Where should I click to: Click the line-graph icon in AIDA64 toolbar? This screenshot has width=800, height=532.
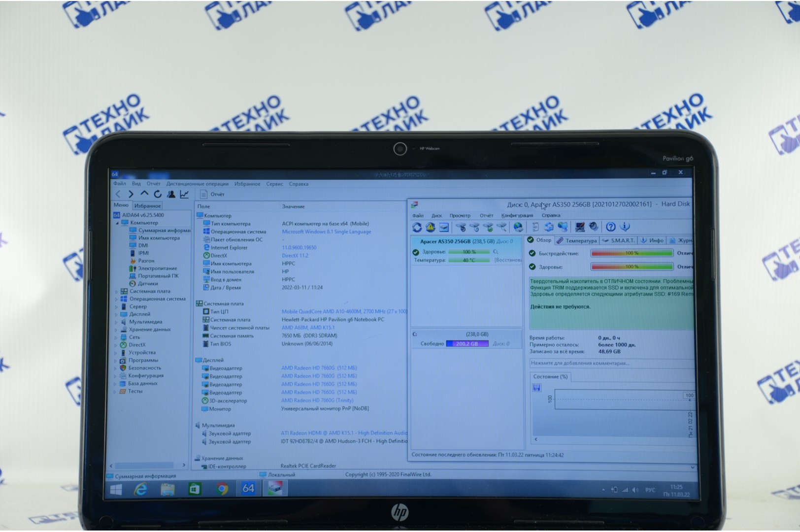click(x=184, y=194)
